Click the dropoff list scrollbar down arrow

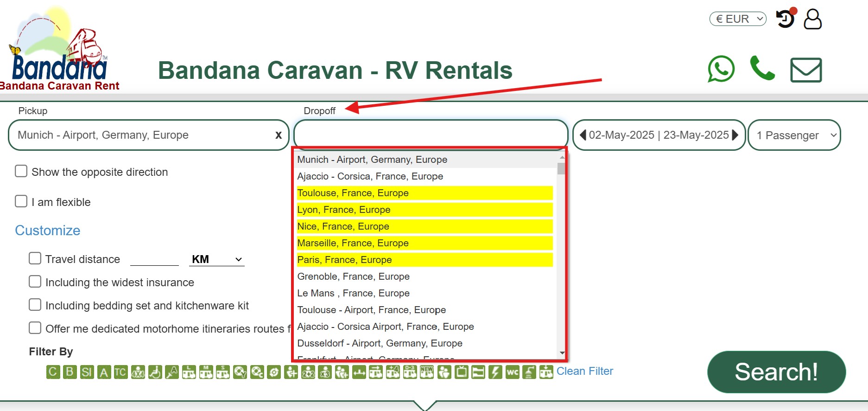(x=562, y=353)
